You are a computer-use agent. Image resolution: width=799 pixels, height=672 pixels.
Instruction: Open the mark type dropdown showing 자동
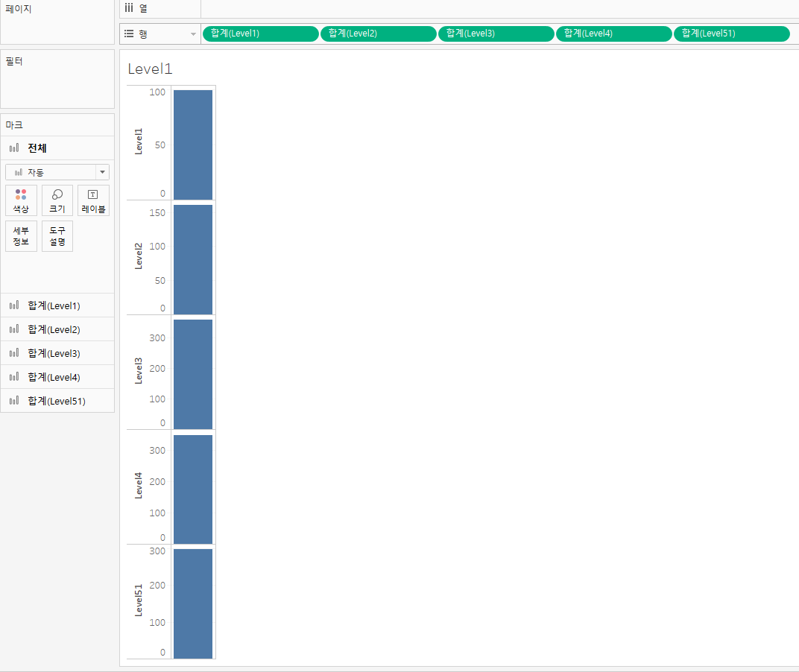(x=57, y=172)
